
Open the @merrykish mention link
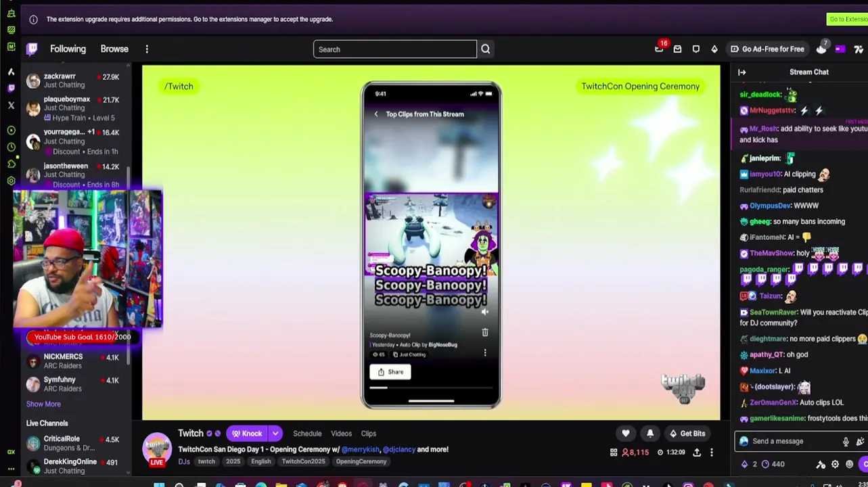click(361, 449)
